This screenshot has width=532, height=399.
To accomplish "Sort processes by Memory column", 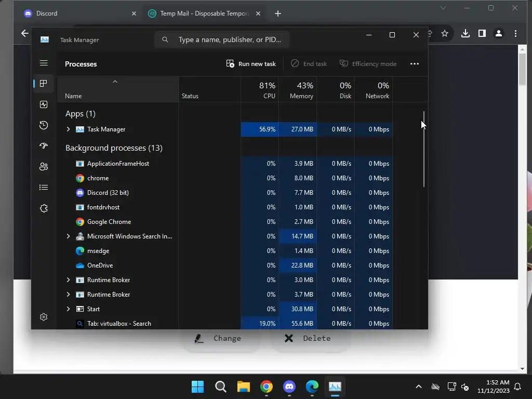I will 298,89.
